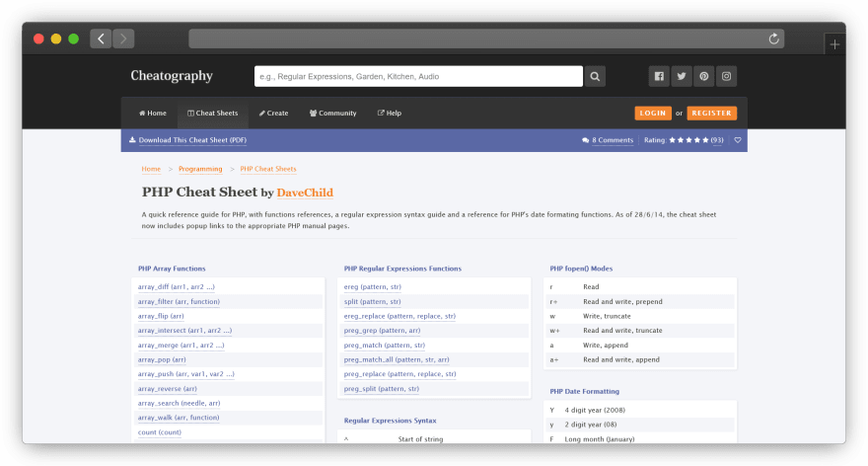Open preg_match_all function link

(397, 359)
